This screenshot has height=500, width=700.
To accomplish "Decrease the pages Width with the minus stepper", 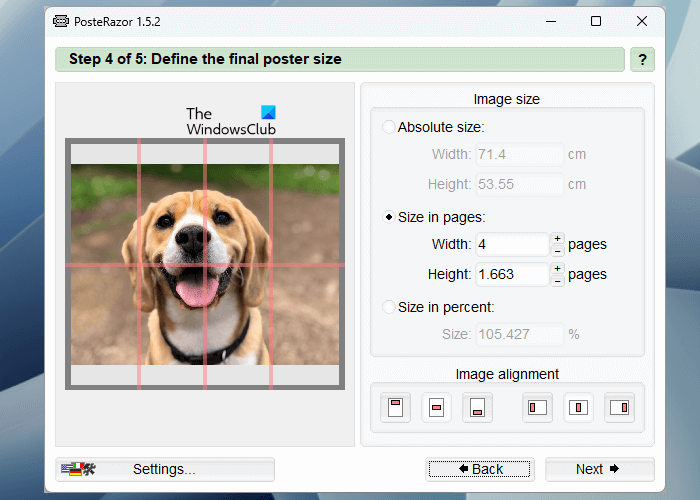I will 557,250.
